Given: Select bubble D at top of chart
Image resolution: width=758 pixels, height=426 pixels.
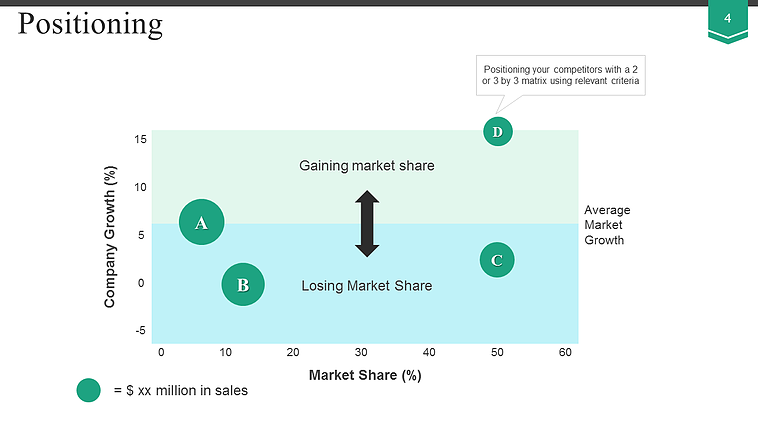Looking at the screenshot, I should 497,131.
